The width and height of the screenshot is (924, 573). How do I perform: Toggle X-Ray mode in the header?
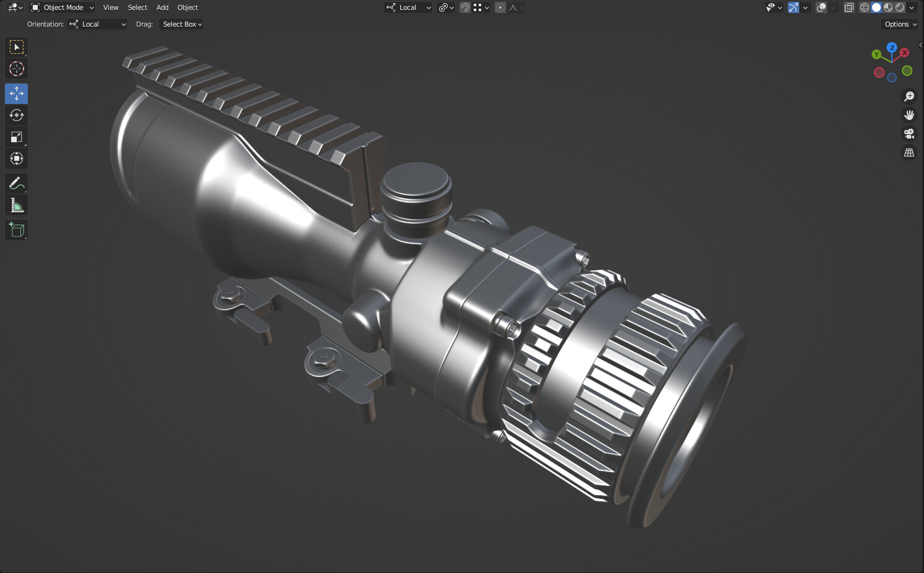tap(849, 7)
